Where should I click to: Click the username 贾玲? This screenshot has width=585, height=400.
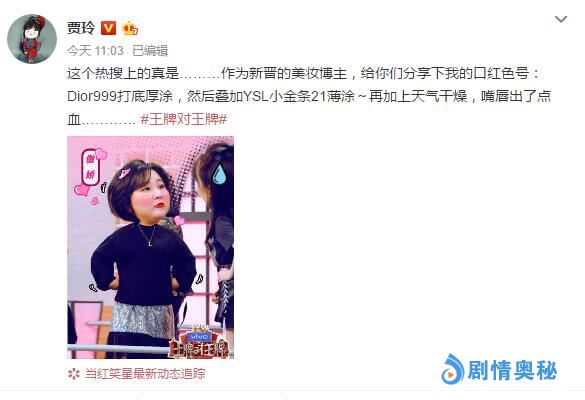point(81,28)
